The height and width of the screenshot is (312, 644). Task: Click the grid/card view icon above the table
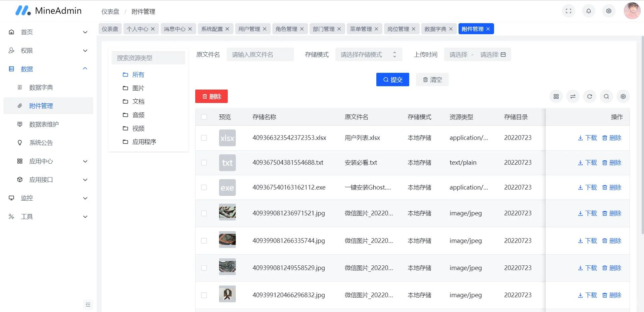tap(556, 96)
